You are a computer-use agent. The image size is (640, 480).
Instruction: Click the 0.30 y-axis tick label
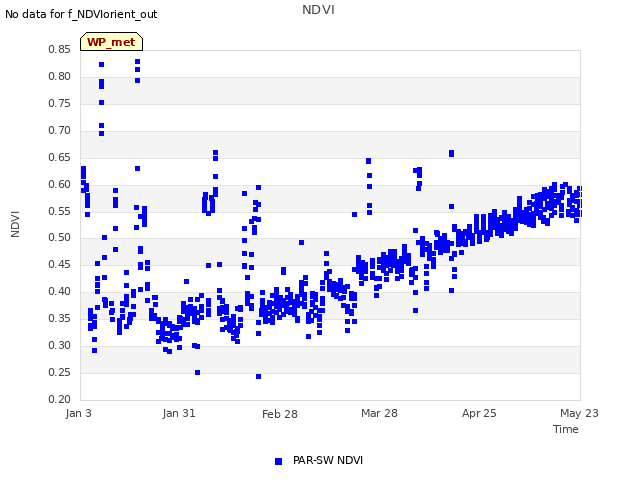click(60, 345)
